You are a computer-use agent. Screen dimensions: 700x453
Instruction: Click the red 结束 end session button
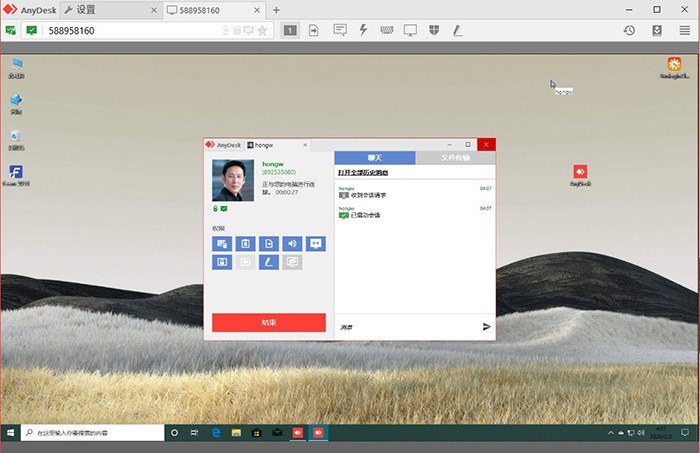point(269,322)
